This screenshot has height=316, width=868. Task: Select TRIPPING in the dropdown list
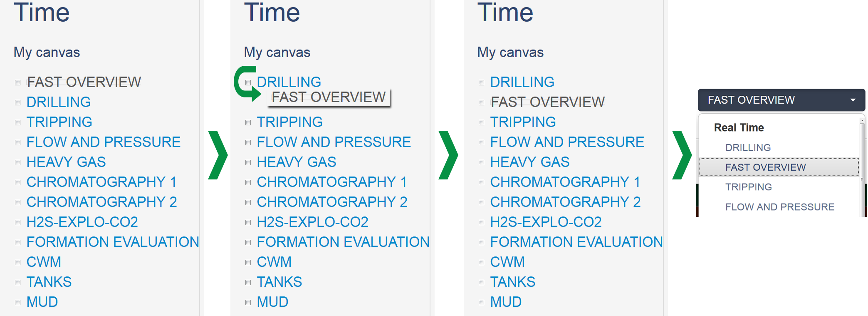pos(749,187)
